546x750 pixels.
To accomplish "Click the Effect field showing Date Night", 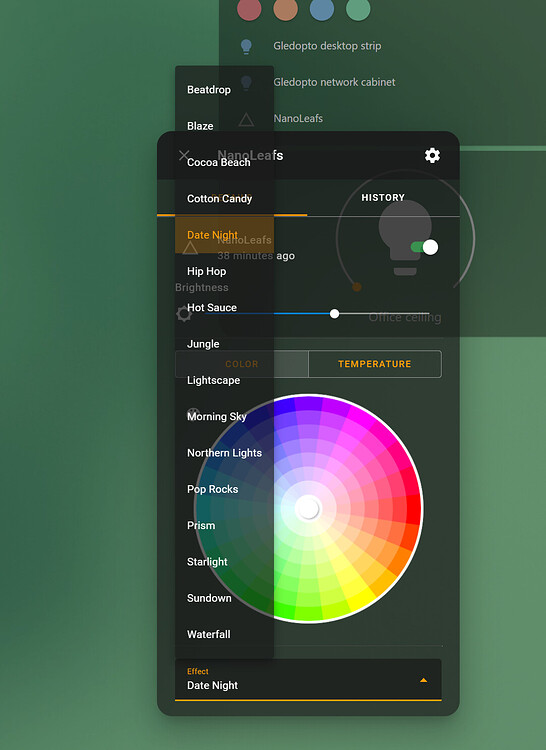I will pos(308,680).
